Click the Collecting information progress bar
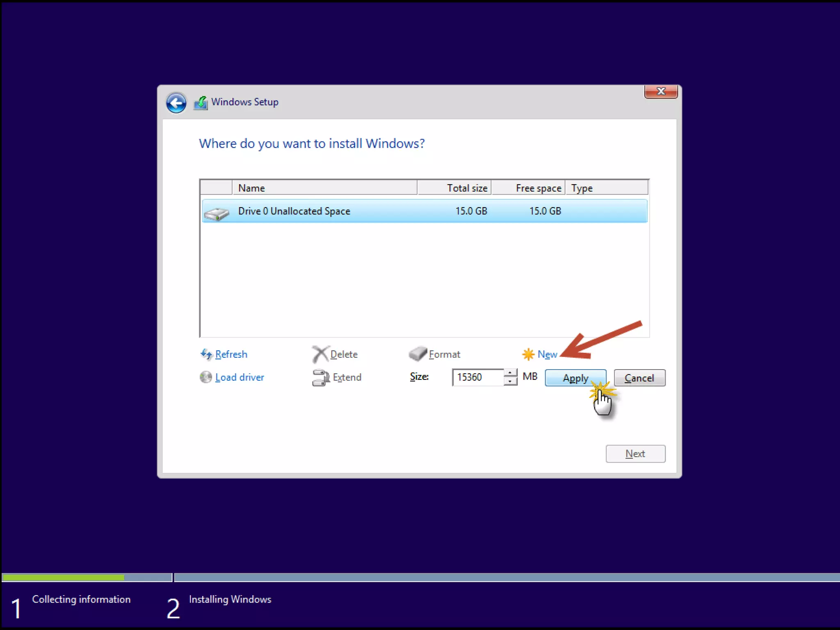840x630 pixels. tap(87, 577)
